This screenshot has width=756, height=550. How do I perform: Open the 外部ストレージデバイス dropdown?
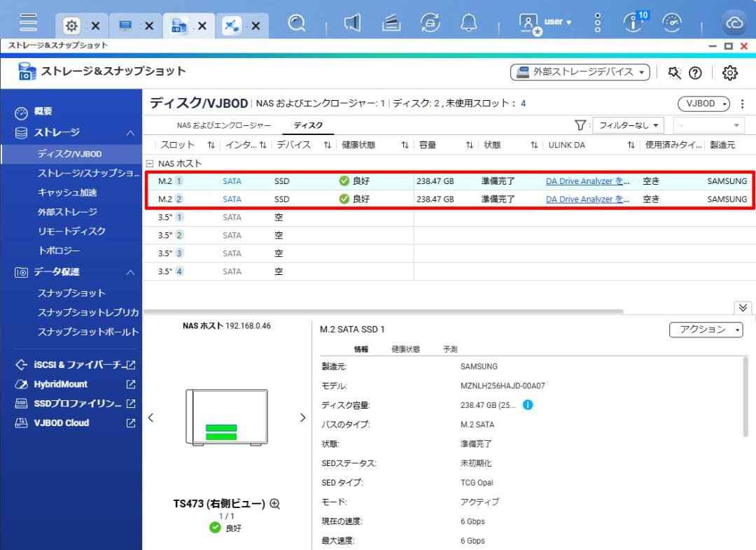pos(580,71)
